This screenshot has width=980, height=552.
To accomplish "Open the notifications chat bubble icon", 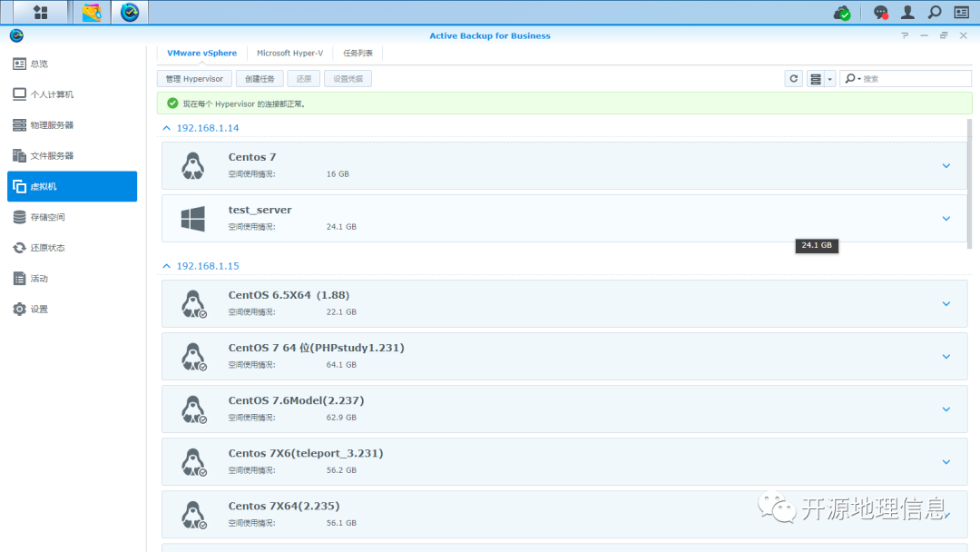I will click(x=880, y=12).
